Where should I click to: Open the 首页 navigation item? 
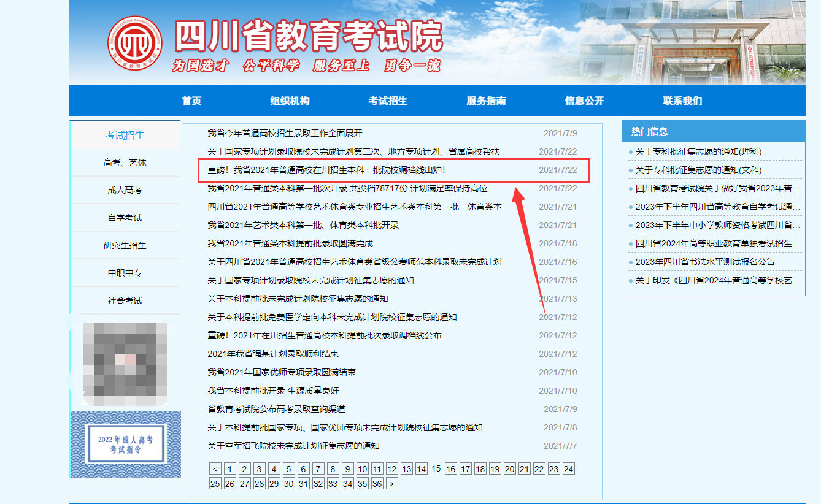coord(191,101)
